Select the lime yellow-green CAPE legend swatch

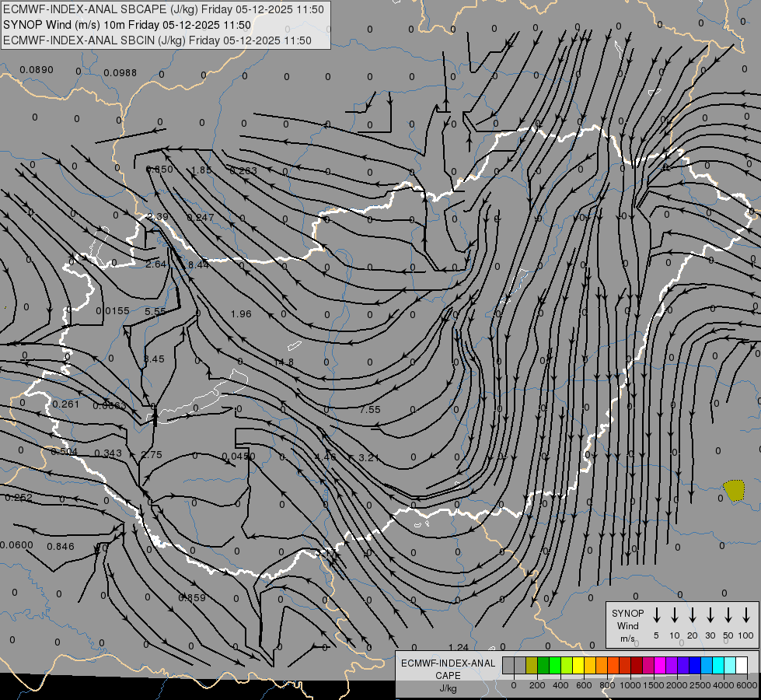567,666
